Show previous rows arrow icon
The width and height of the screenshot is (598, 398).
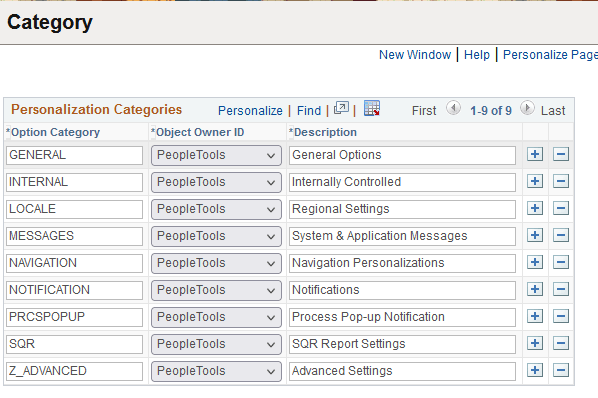[453, 108]
